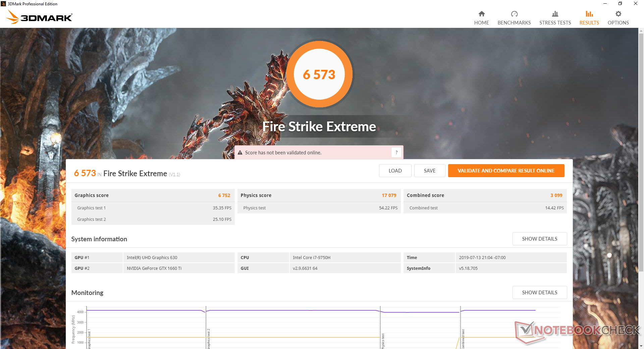The image size is (644, 349).
Task: Click the Physics test row
Action: click(x=319, y=208)
